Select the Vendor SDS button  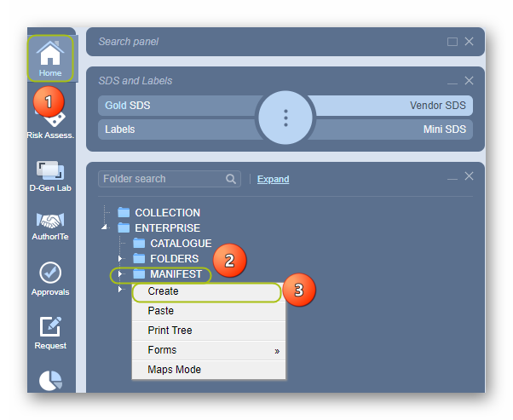pos(391,106)
